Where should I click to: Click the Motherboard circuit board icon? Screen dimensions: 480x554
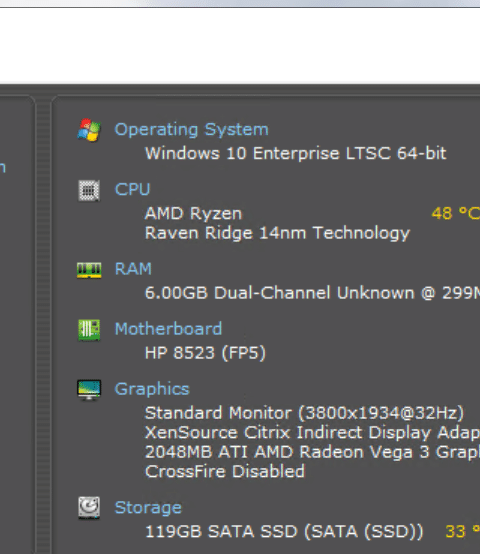click(89, 330)
